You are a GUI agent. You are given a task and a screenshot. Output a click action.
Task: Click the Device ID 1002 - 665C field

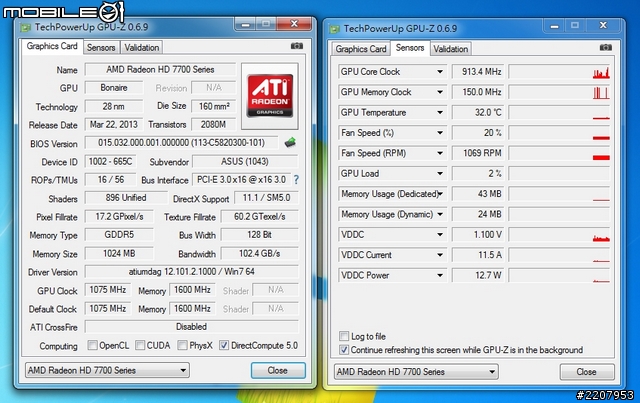(x=111, y=161)
